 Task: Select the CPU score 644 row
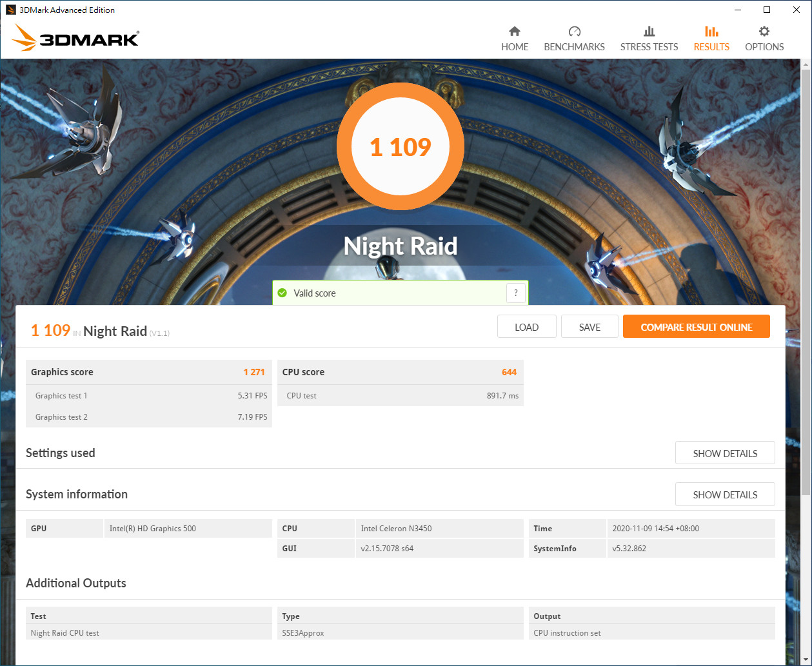pyautogui.click(x=400, y=372)
